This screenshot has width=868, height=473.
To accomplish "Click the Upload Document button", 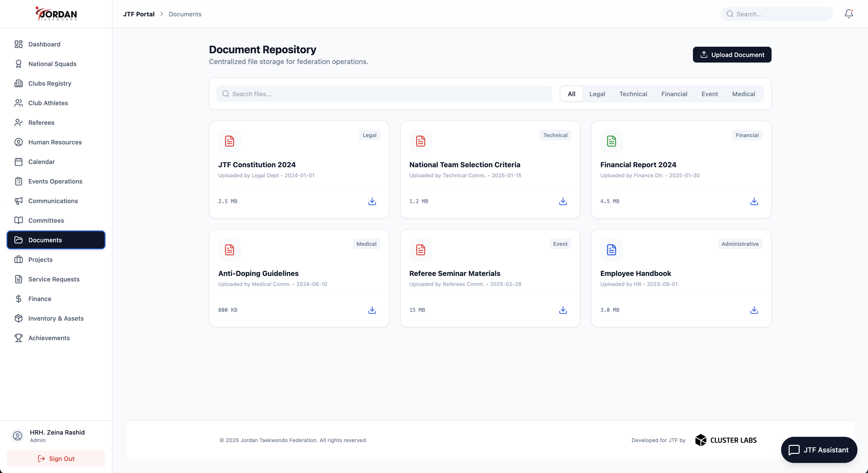I will pos(732,54).
